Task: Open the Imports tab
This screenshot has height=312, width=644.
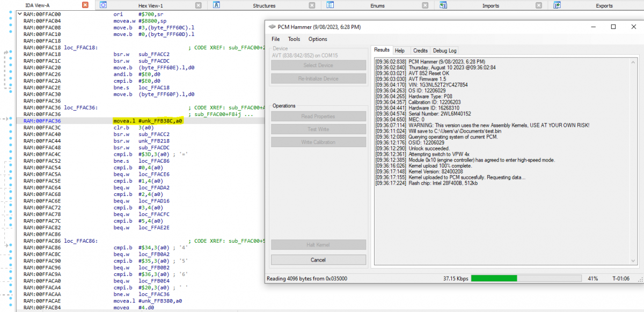Action: tap(491, 5)
